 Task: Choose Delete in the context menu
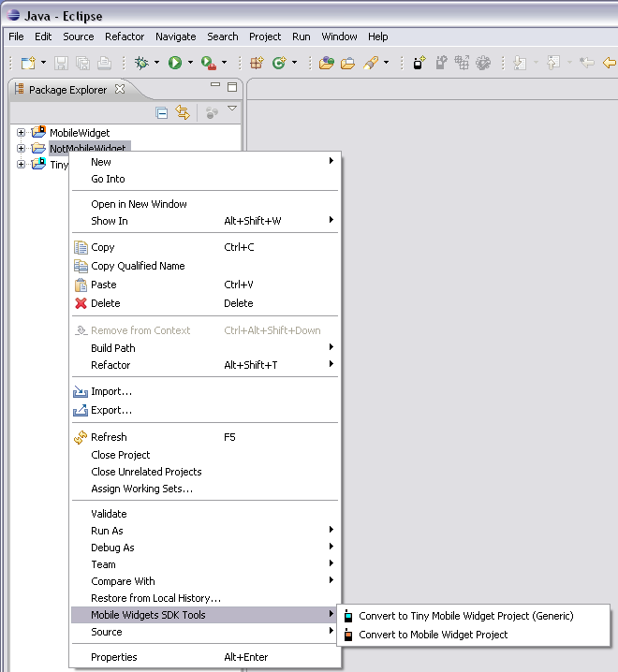[205, 303]
